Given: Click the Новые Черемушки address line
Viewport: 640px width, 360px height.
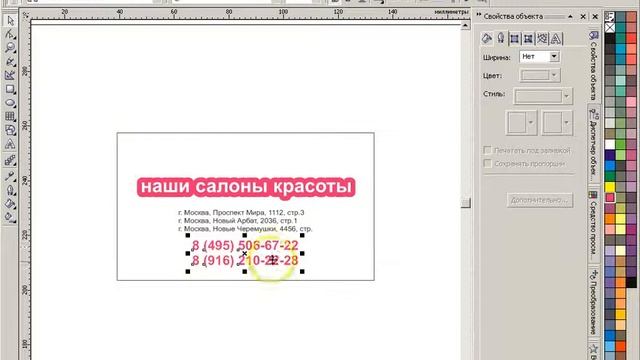Looking at the screenshot, I should 245,229.
